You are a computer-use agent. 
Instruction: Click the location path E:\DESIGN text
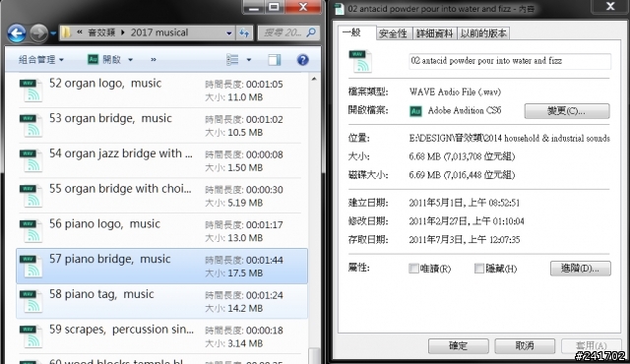[x=510, y=138]
